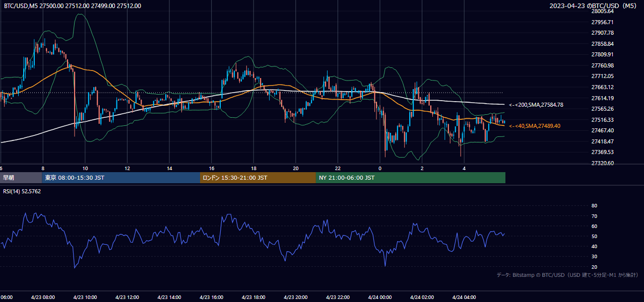Screen dimensions: 644x302
Task: Click the 40 SMA label reading 27489.40
Action: 535,126
